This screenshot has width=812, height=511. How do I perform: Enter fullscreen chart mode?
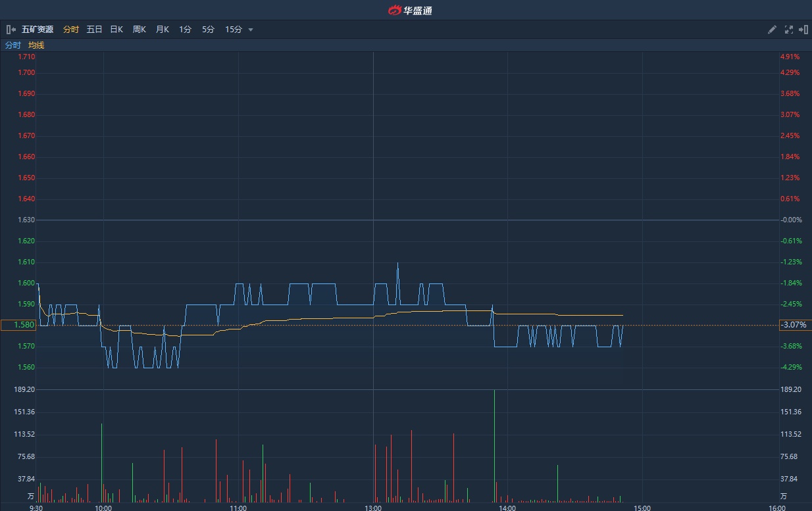pos(788,30)
